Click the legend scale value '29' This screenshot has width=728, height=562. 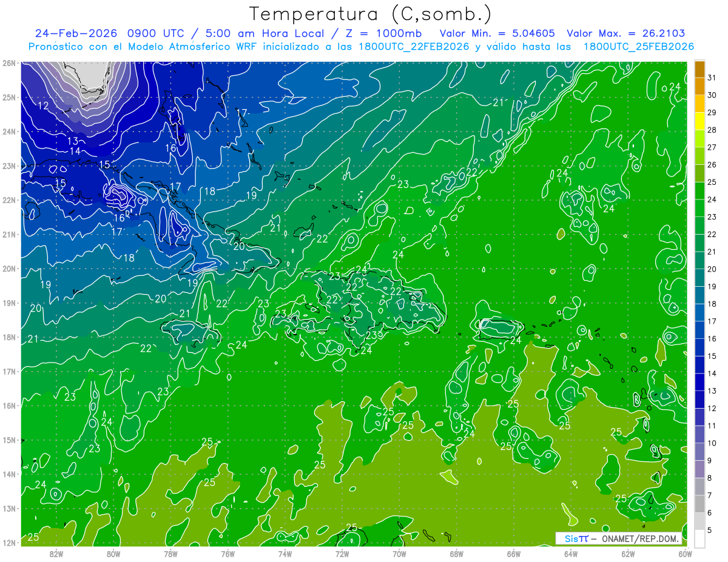(712, 113)
